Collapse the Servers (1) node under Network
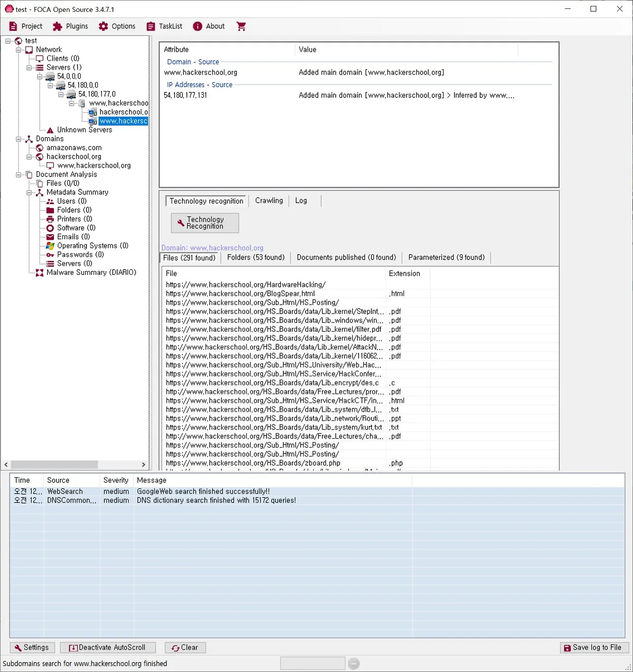633x672 pixels. point(29,67)
